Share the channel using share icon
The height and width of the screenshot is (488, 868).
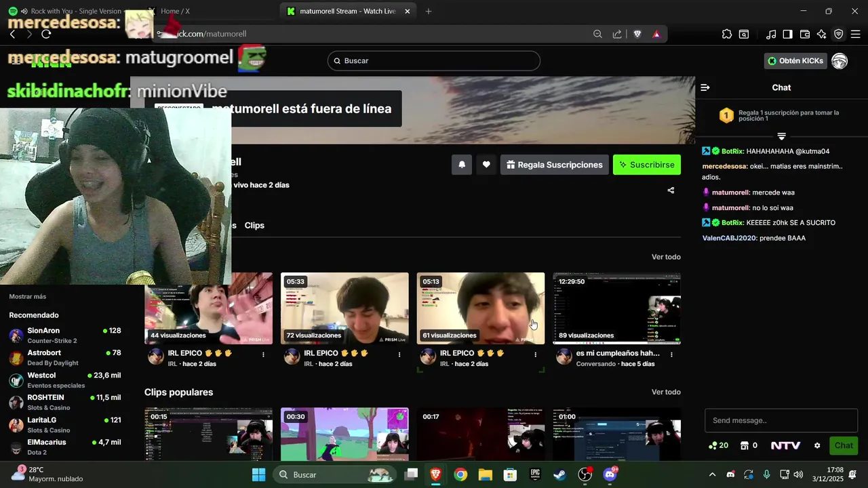pos(671,190)
